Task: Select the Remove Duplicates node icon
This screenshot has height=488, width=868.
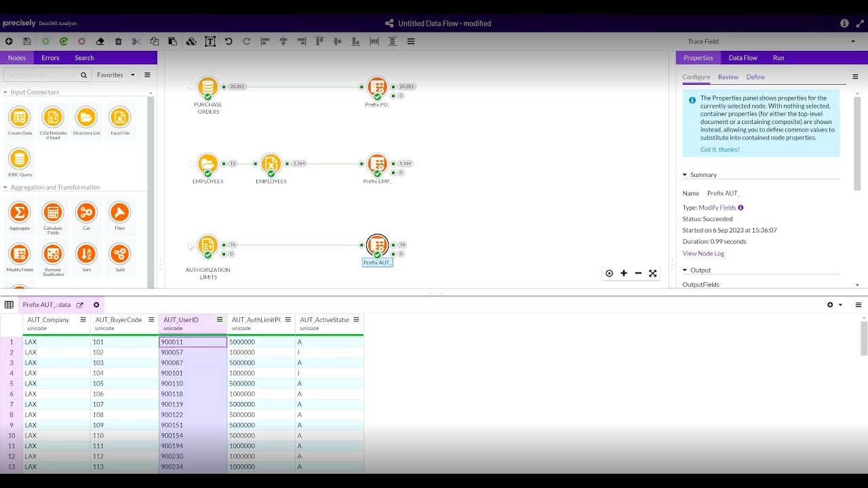Action: [x=53, y=253]
